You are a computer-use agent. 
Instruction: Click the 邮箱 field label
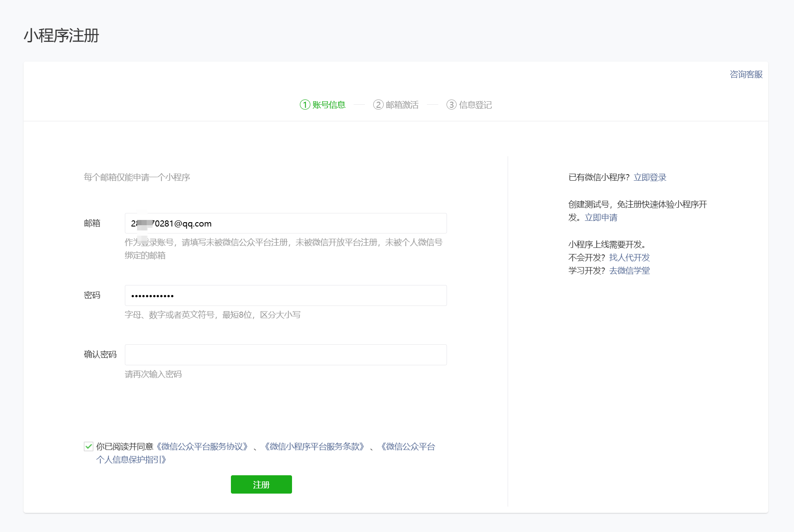pyautogui.click(x=92, y=223)
